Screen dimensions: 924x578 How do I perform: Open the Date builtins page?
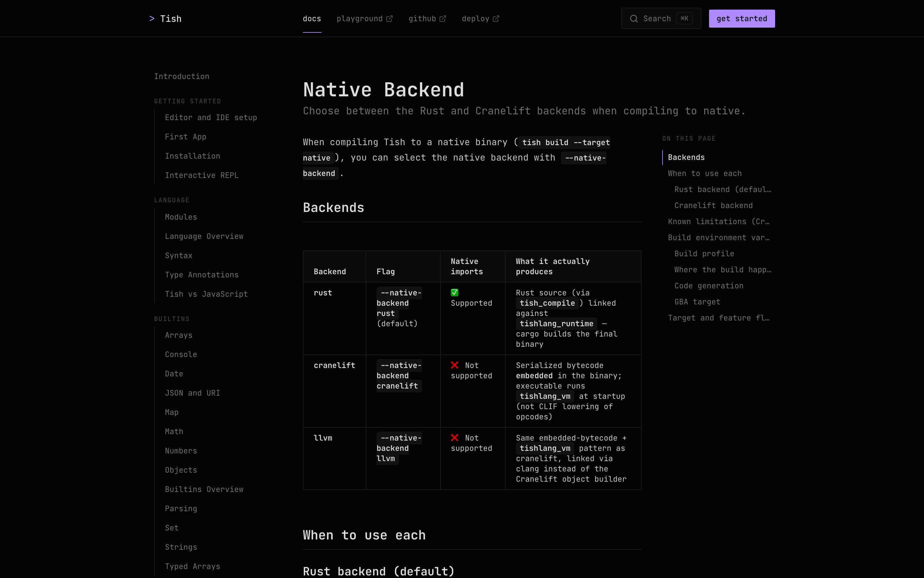tap(174, 374)
